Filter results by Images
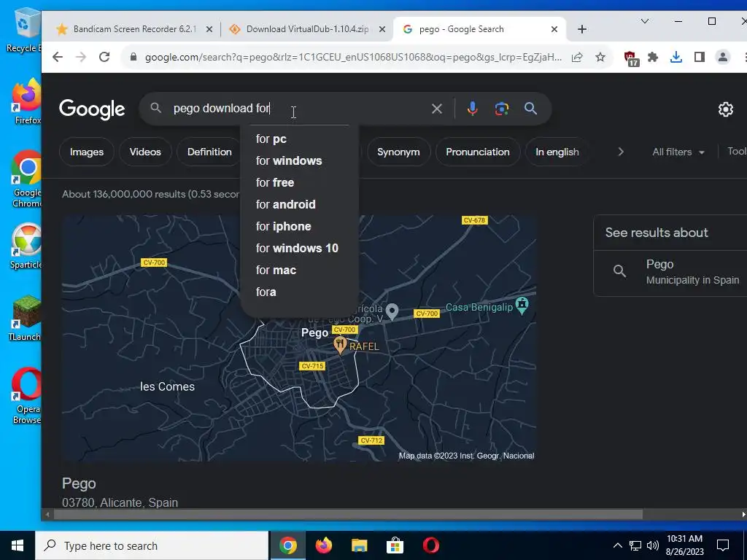The height and width of the screenshot is (560, 747). 87,152
